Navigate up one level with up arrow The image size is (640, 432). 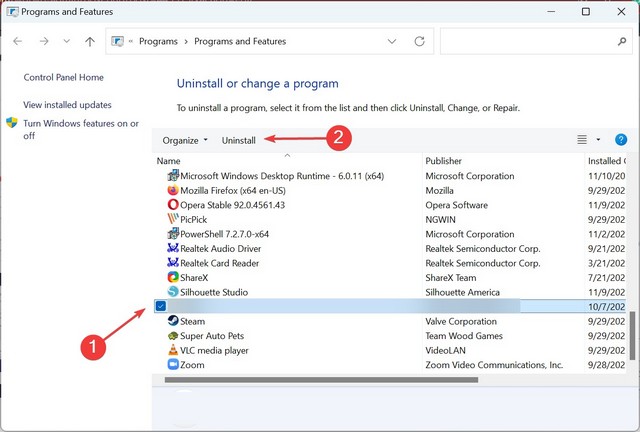(90, 42)
